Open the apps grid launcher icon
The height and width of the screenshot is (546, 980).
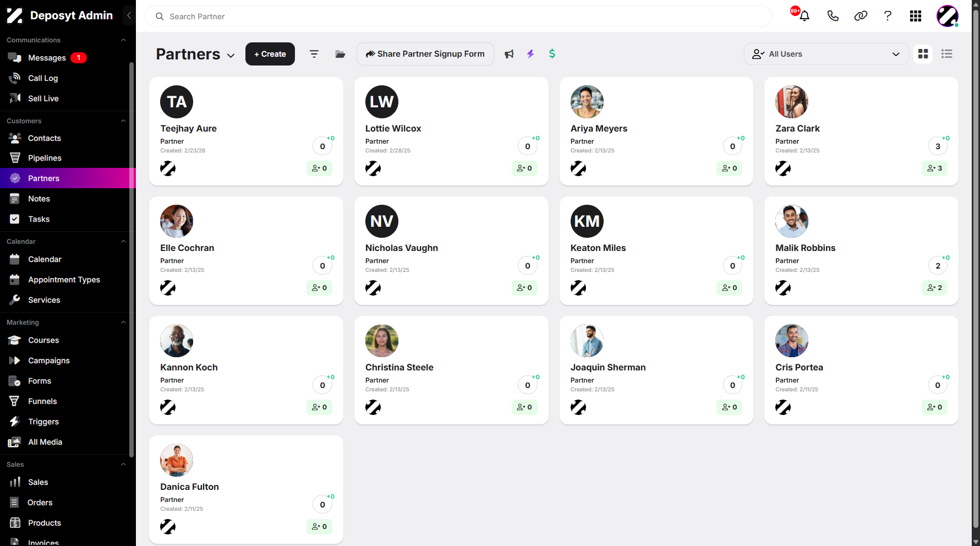[x=916, y=16]
